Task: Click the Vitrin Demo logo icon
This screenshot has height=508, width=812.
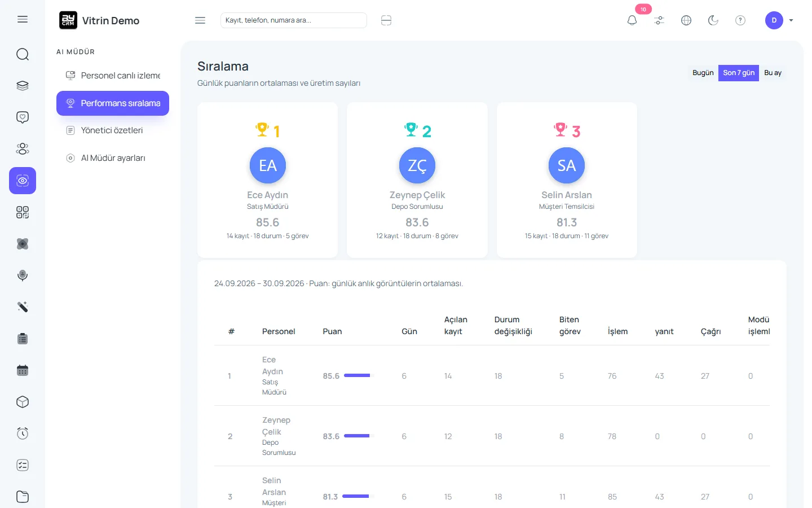Action: tap(68, 20)
